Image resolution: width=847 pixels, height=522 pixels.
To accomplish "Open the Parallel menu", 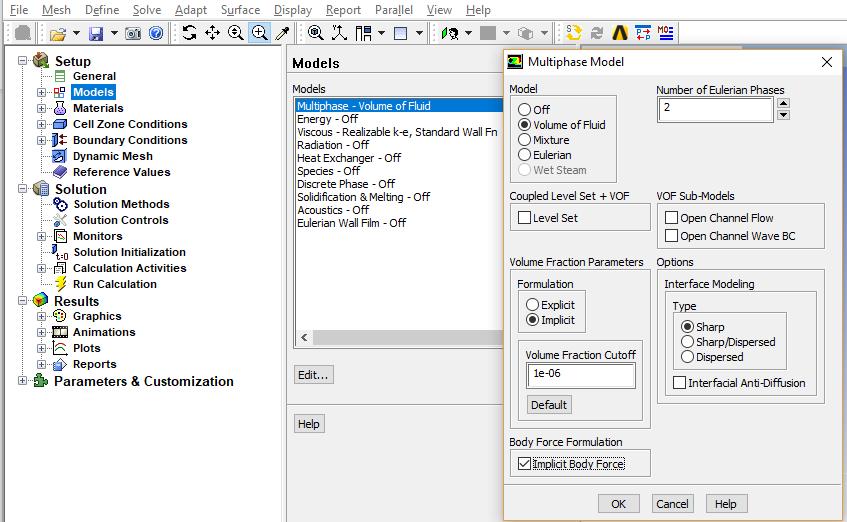I will 394,10.
